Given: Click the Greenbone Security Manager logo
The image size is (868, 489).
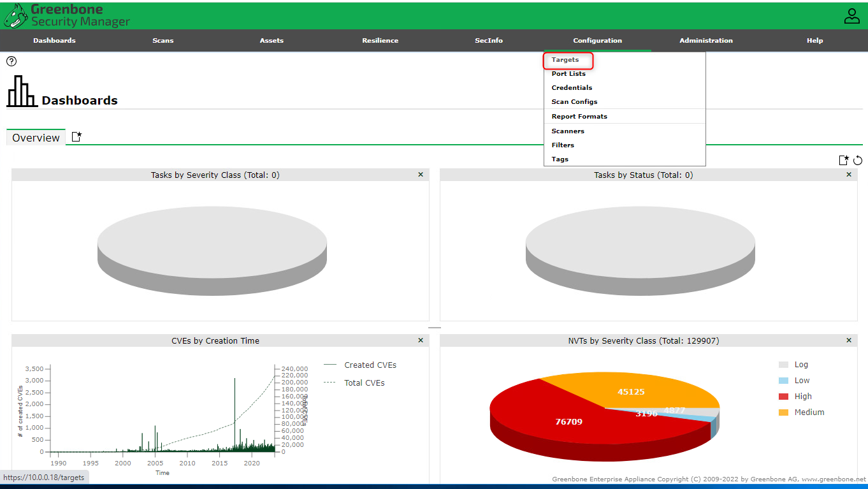Looking at the screenshot, I should click(67, 16).
